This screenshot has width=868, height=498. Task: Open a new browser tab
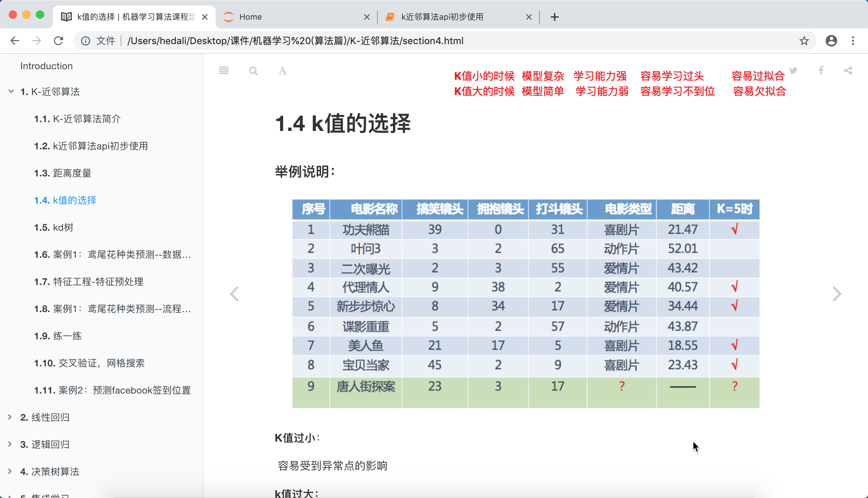554,17
